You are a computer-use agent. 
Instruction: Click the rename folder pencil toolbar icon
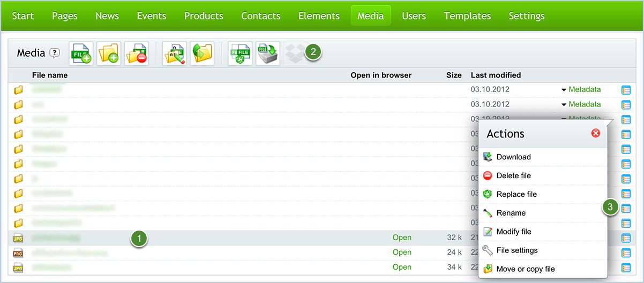pos(175,53)
